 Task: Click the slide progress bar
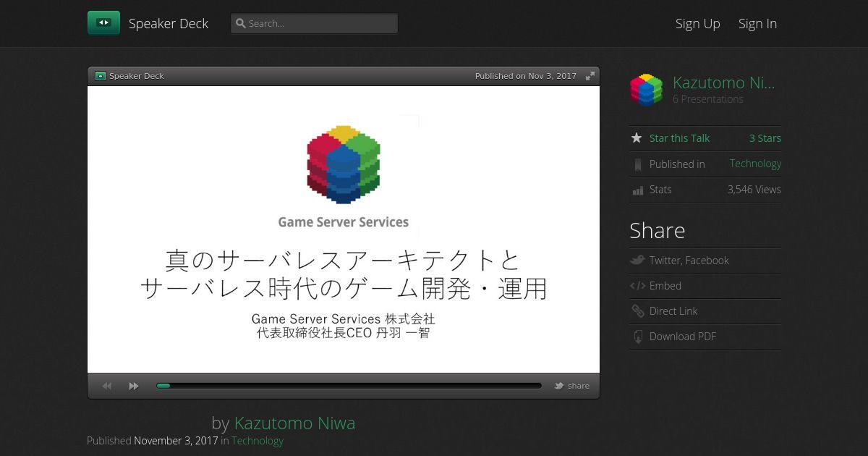[349, 386]
